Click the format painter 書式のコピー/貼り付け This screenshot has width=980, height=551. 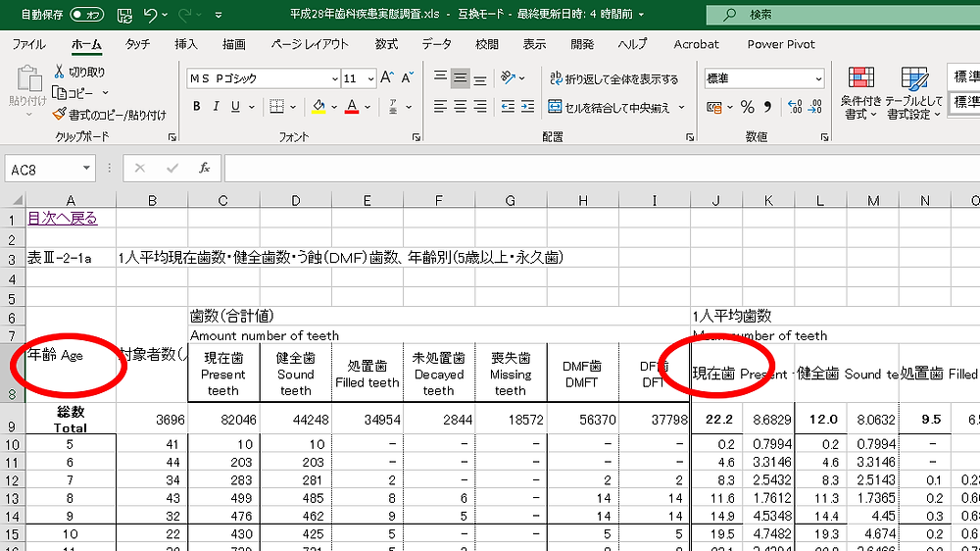click(x=110, y=115)
